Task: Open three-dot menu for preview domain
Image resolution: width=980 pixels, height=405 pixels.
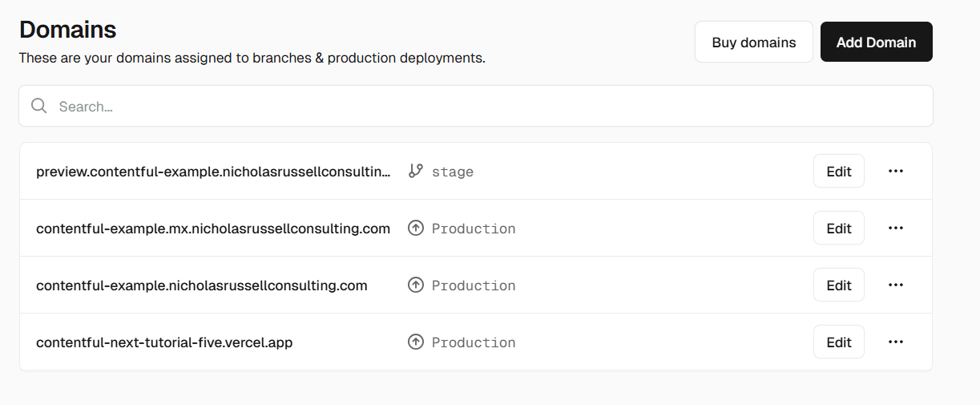Action: (x=896, y=171)
